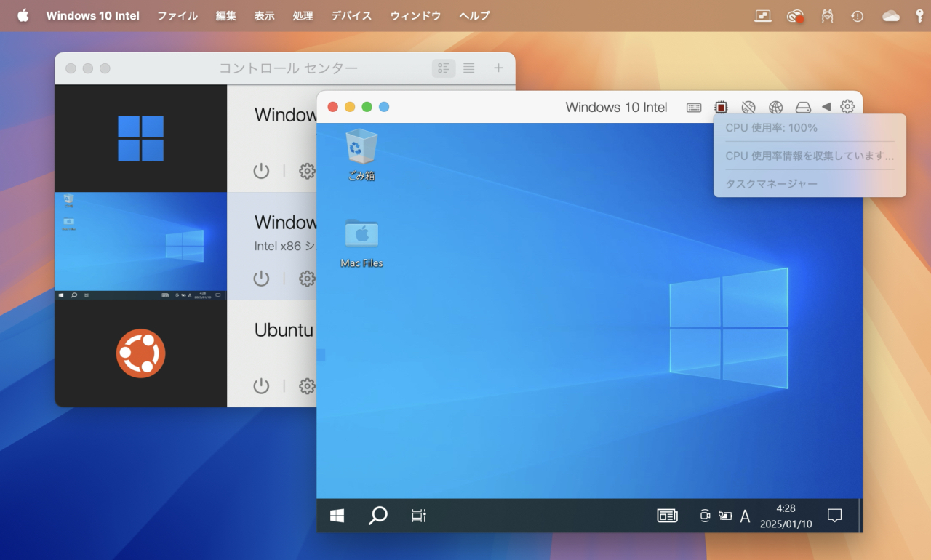Open the keyboard icon in Windows 10 Intel titlebar
This screenshot has height=560, width=931.
tap(694, 108)
